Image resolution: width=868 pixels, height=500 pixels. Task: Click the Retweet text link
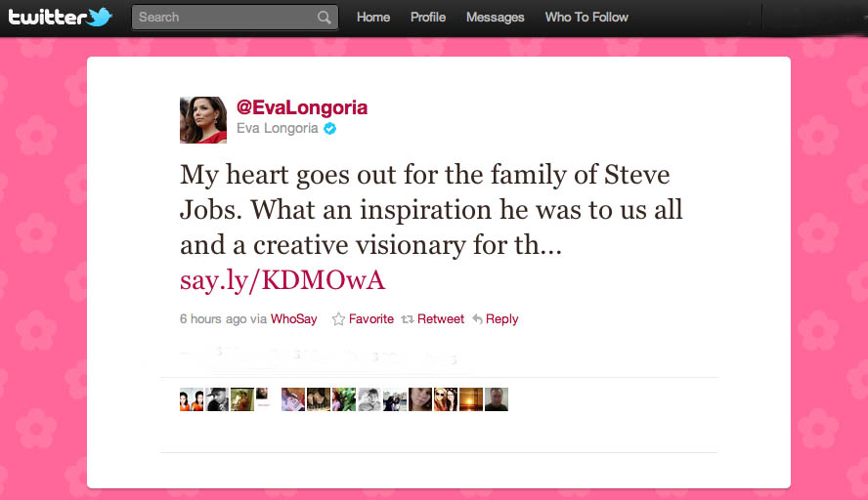[x=441, y=319]
